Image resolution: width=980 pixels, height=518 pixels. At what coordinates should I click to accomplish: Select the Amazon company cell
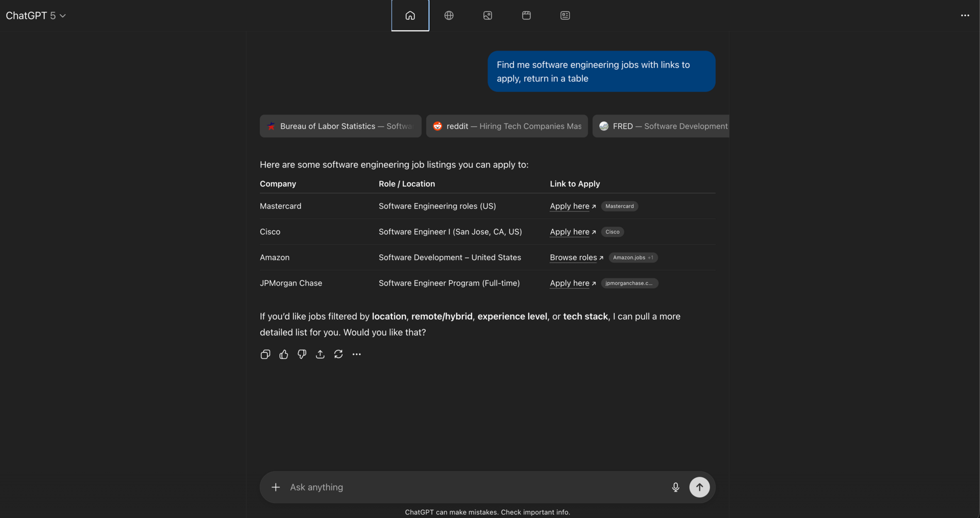point(275,257)
